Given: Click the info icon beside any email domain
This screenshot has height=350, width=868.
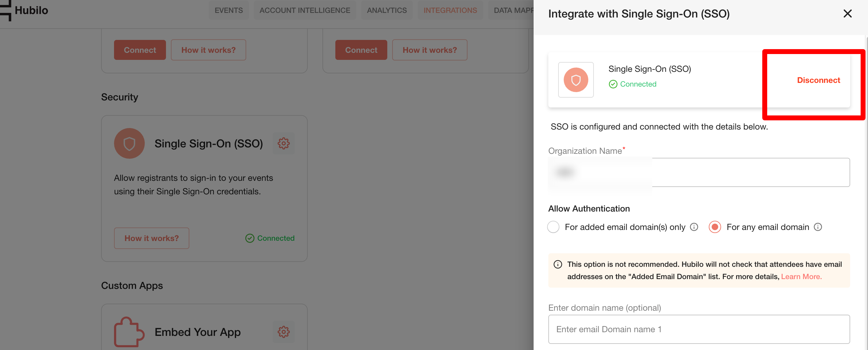Looking at the screenshot, I should pos(818,227).
